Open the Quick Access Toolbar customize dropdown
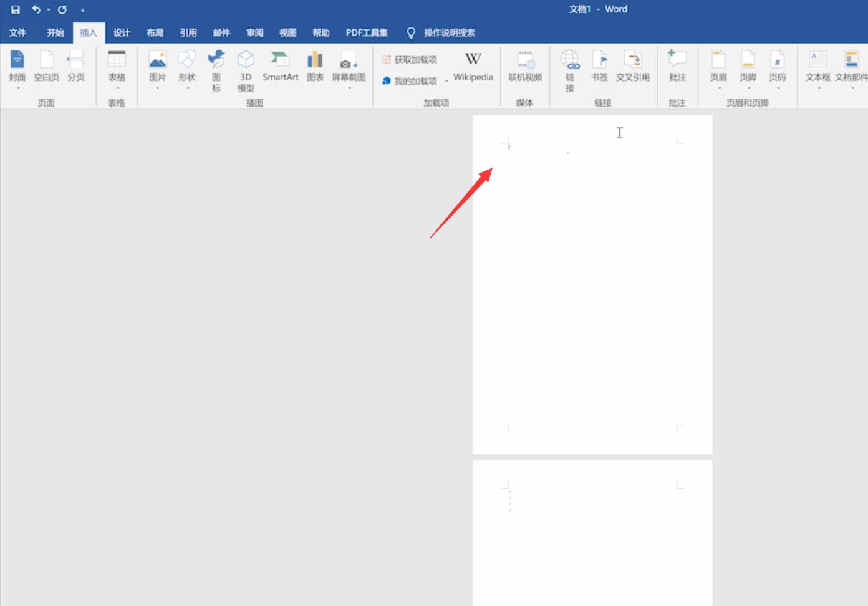The width and height of the screenshot is (868, 606). click(x=82, y=10)
